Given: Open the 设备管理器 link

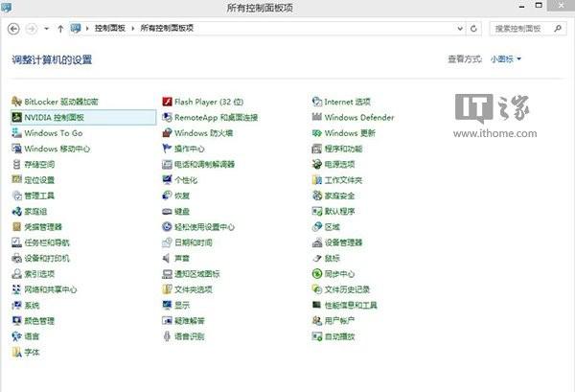Looking at the screenshot, I should pos(343,242).
